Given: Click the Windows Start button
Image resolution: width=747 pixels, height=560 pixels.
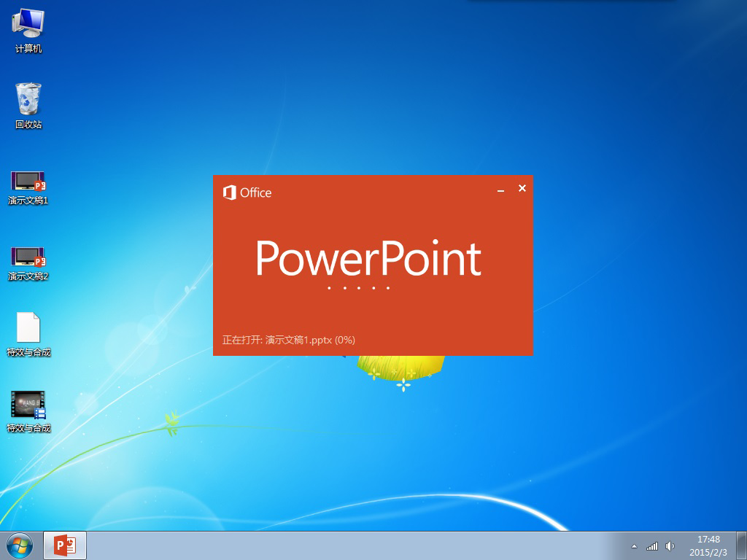Looking at the screenshot, I should 20,545.
